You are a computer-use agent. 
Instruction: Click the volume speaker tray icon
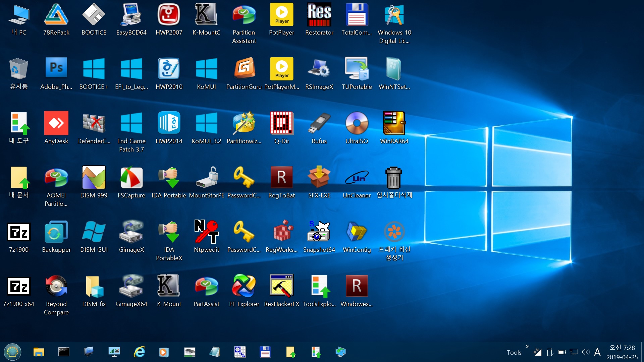point(585,352)
